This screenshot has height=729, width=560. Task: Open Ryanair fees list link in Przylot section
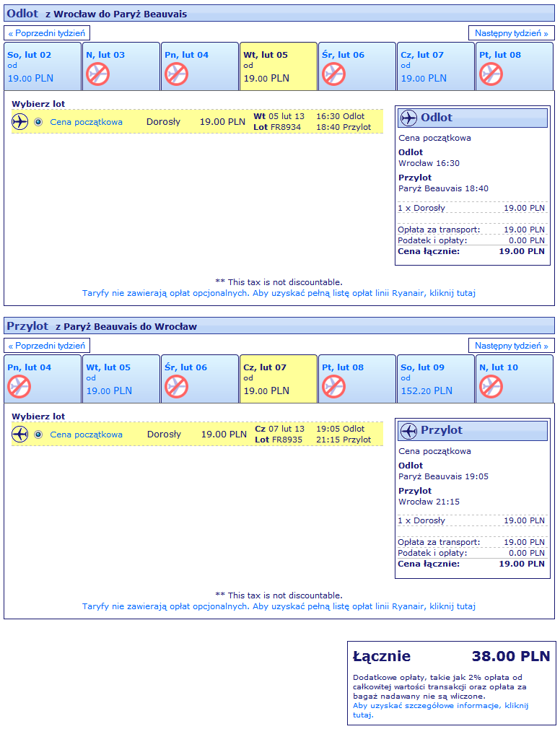click(279, 606)
